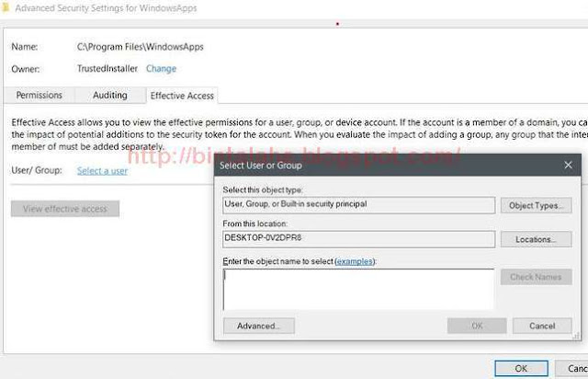
Task: Click the TrustedInstaller owner text
Action: point(107,69)
